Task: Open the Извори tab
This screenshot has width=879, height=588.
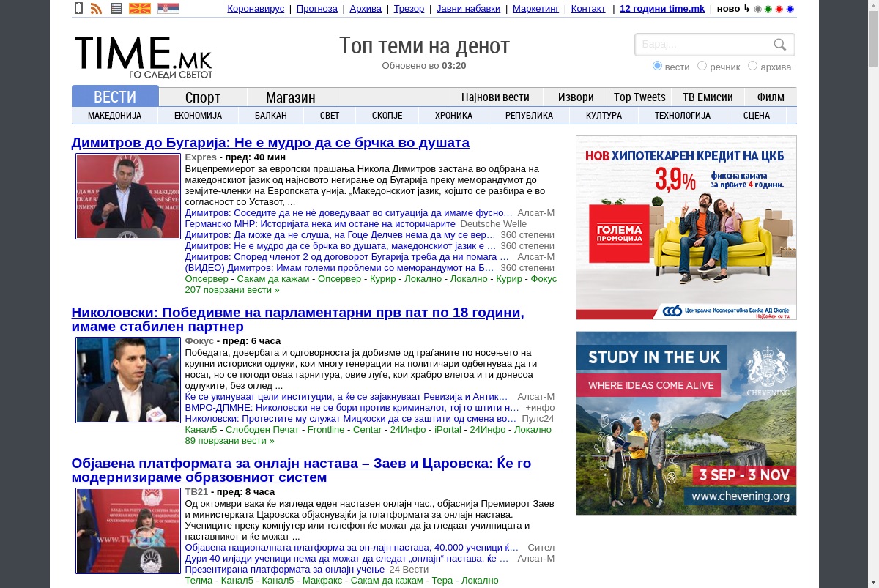Action: click(x=576, y=97)
